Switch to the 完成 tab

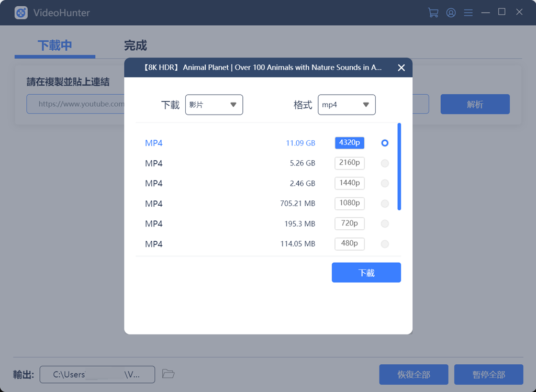[136, 46]
